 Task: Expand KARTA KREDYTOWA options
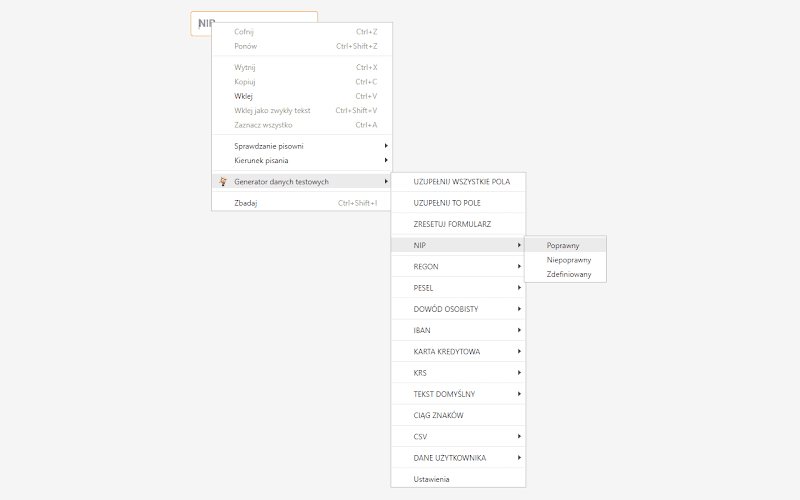[458, 352]
